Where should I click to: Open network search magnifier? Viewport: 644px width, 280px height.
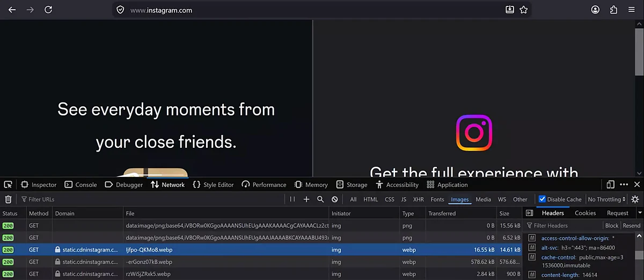pyautogui.click(x=320, y=199)
